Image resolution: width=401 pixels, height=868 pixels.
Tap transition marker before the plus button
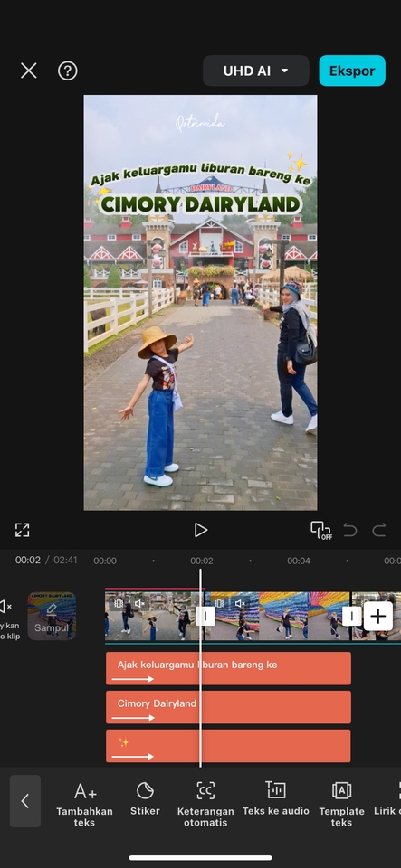pos(352,616)
